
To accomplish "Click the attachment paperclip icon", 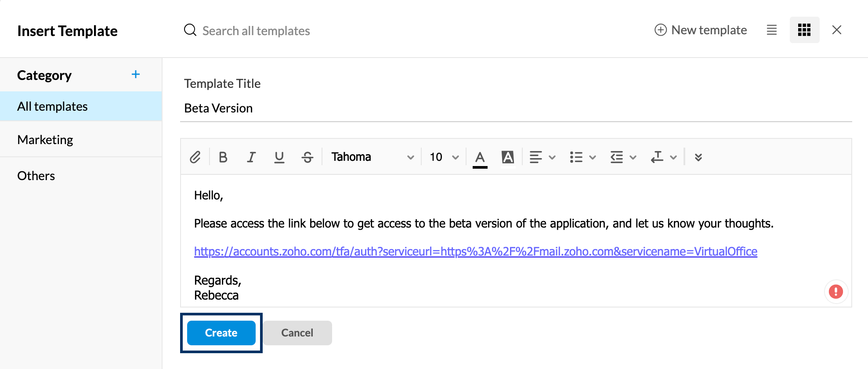I will [195, 157].
